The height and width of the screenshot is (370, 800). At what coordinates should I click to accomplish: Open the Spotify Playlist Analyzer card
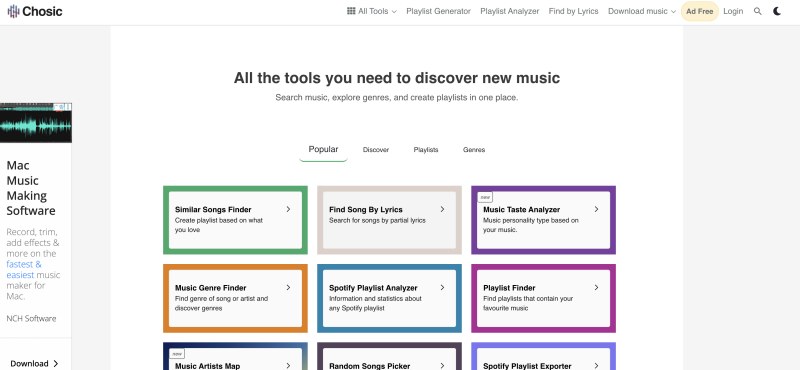389,298
